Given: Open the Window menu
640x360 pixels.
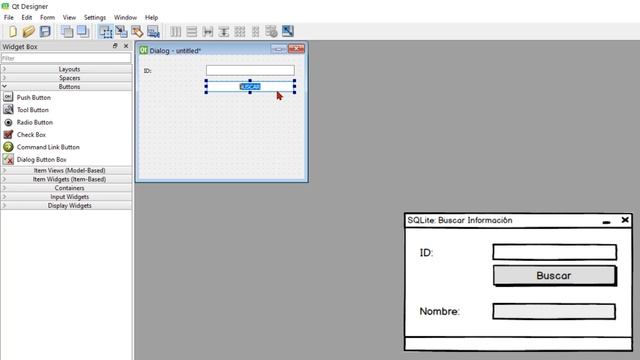Looking at the screenshot, I should point(125,17).
